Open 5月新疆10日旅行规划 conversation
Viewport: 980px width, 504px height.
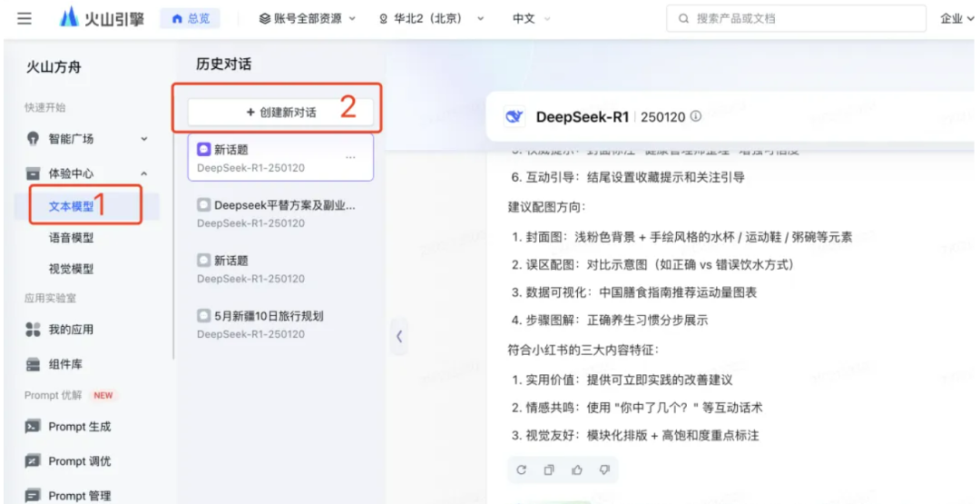(x=280, y=324)
